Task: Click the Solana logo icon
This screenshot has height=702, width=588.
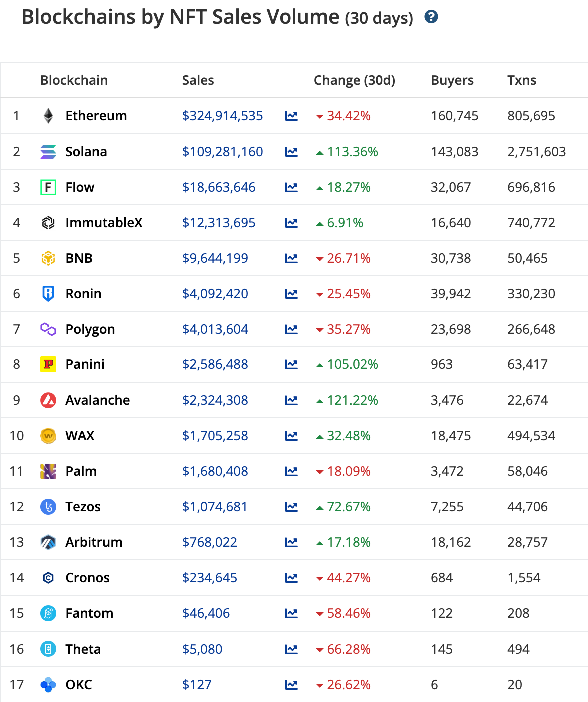Action: pos(48,152)
